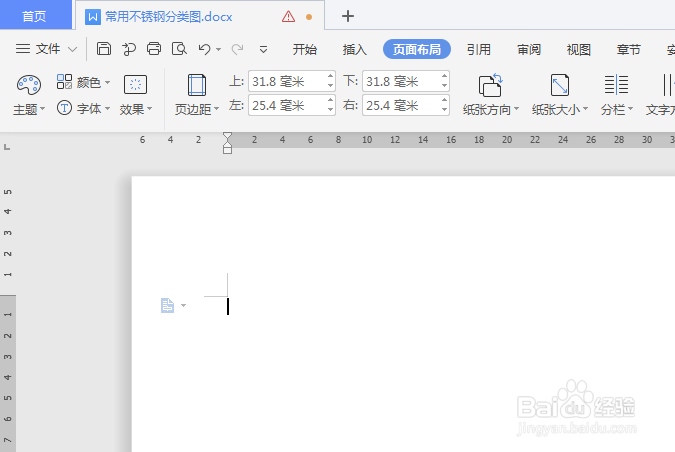The height and width of the screenshot is (452, 675).
Task: Increase the top margin with up arrow
Action: tap(330, 76)
